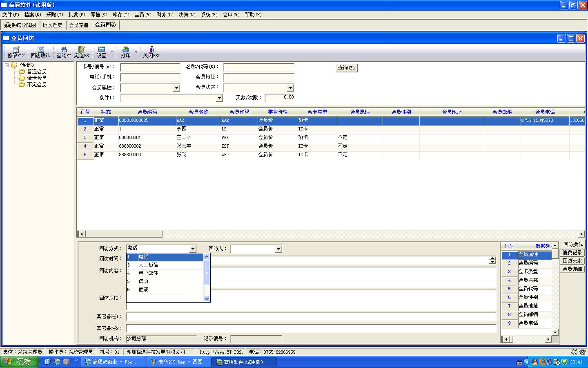
Task: Open the 回访人 dropdown list
Action: click(278, 249)
